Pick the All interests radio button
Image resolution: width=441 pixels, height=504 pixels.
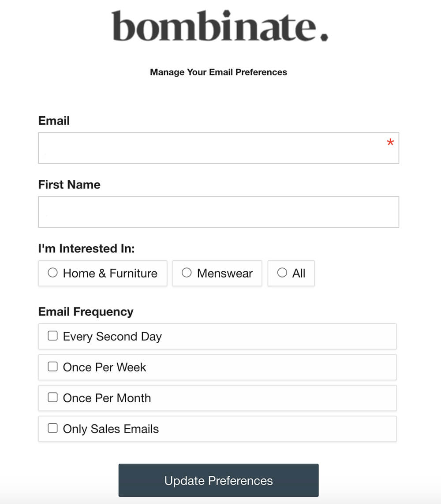click(x=282, y=273)
